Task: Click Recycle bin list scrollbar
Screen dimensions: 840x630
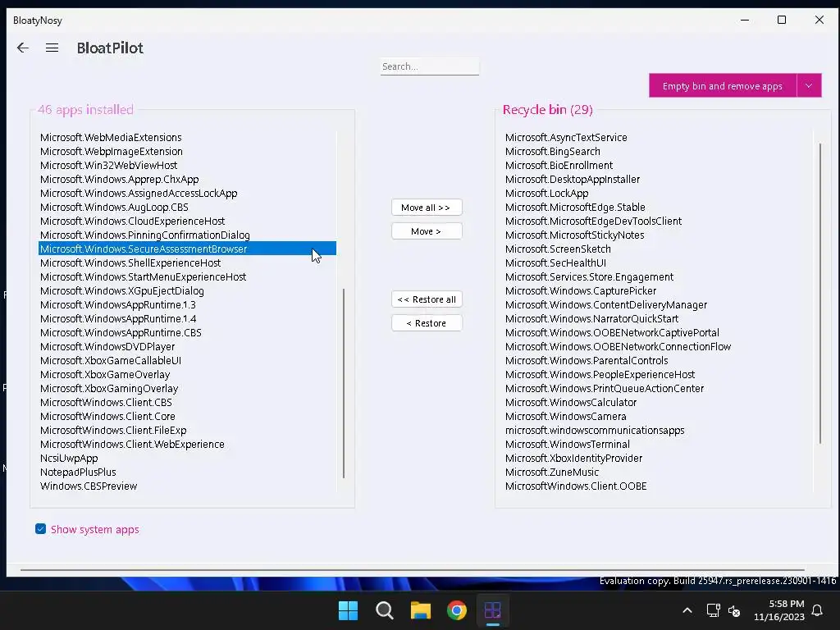Action: (x=820, y=293)
